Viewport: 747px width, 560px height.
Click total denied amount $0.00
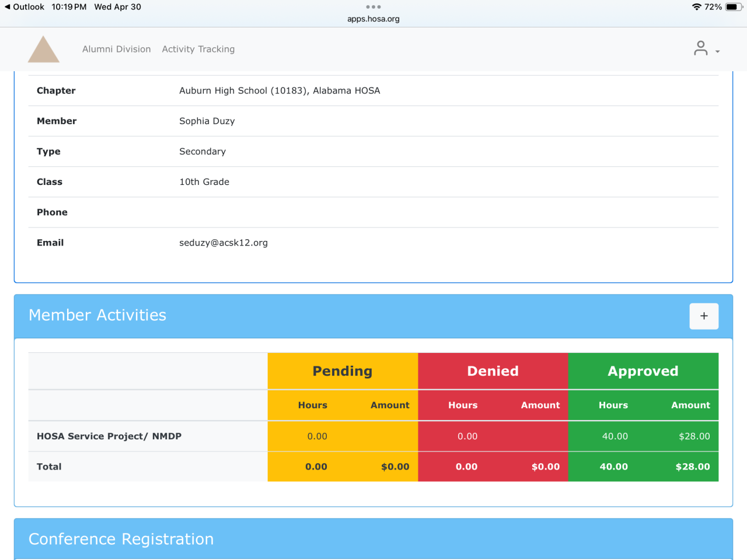point(546,467)
